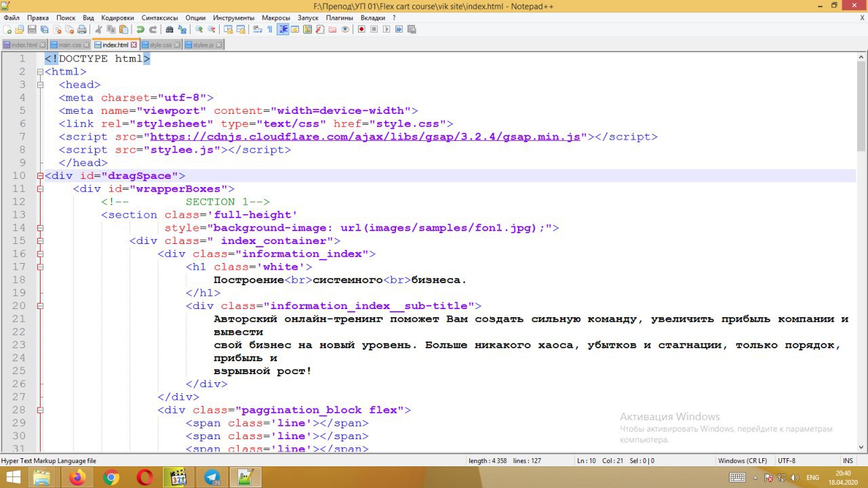Open Find with the binoculars icon
The width and height of the screenshot is (868, 488).
pyautogui.click(x=170, y=29)
